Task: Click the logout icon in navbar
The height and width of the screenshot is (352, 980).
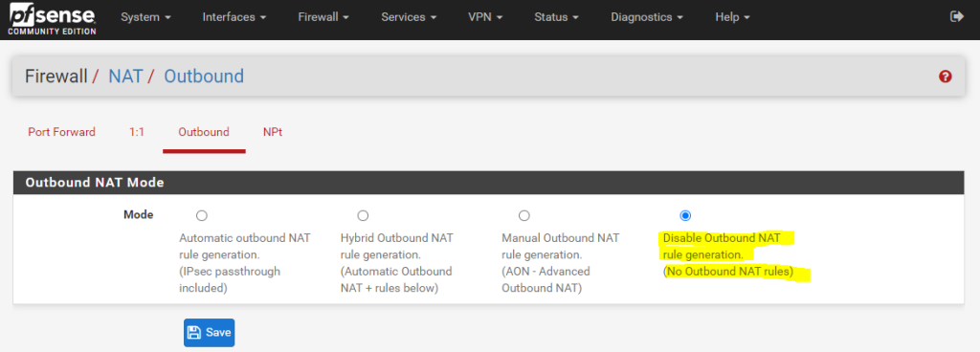Action: [956, 17]
